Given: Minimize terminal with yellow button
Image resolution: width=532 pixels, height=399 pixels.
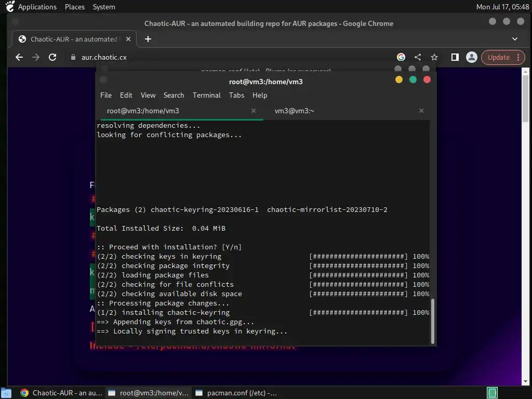Looking at the screenshot, I should [x=399, y=79].
